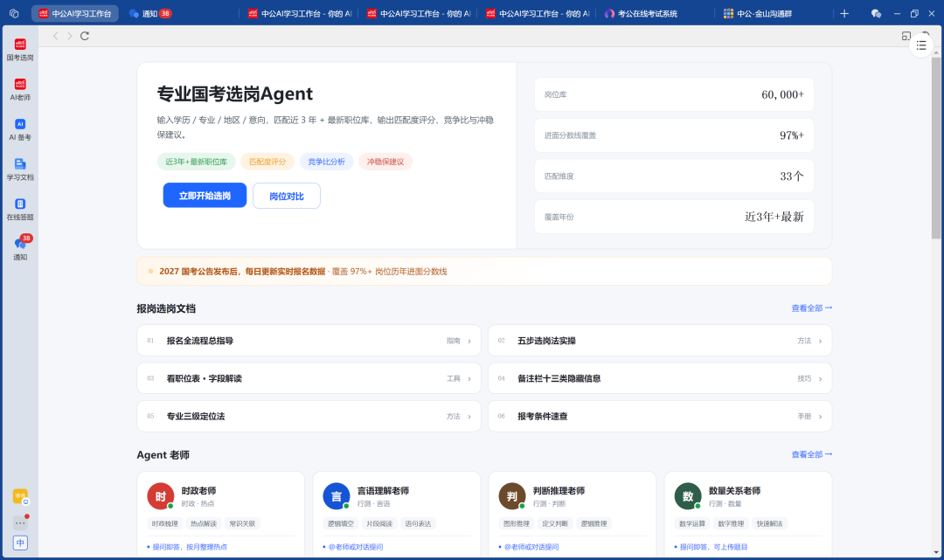Click 数学运算 tag on 数量关系老师 card
944x560 pixels.
[x=692, y=524]
